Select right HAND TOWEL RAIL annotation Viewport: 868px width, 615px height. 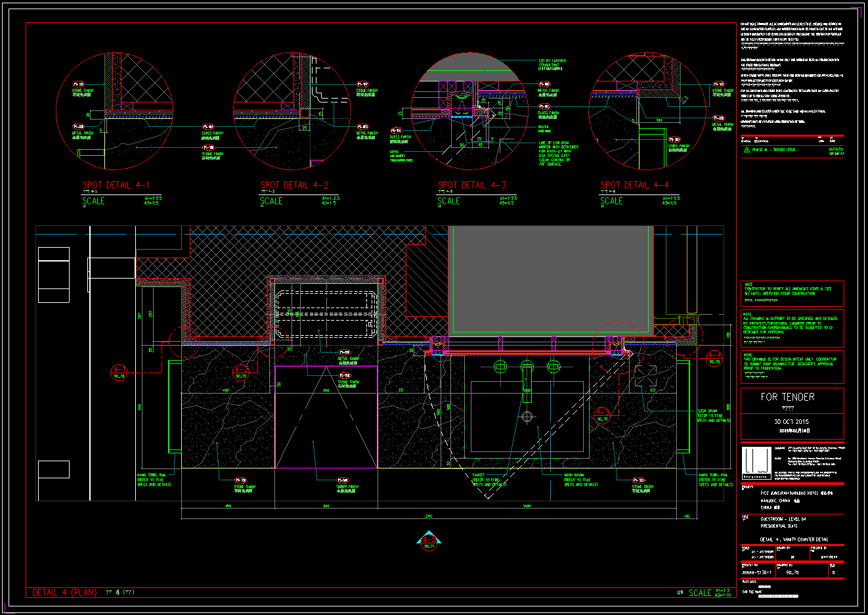716,480
